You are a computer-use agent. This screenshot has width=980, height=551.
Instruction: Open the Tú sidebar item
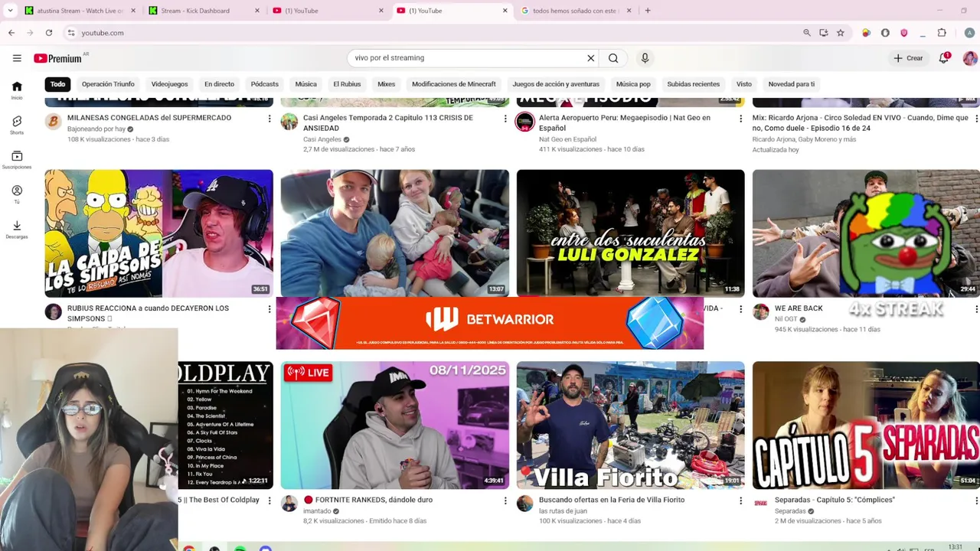[17, 194]
